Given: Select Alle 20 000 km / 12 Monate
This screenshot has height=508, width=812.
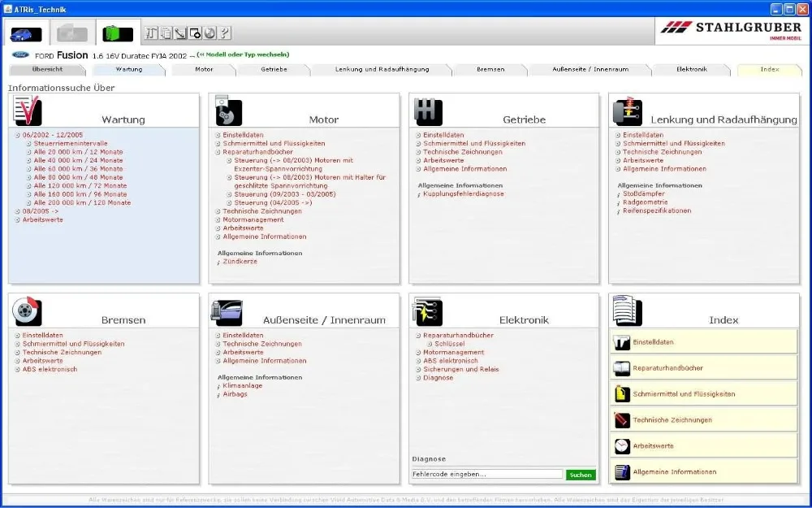Looking at the screenshot, I should click(x=78, y=153).
